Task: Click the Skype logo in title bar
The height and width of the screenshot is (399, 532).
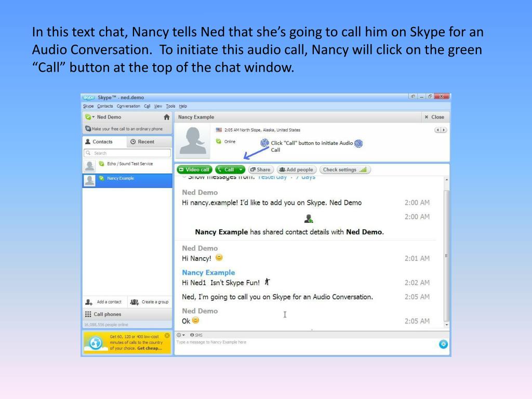Action: point(89,97)
